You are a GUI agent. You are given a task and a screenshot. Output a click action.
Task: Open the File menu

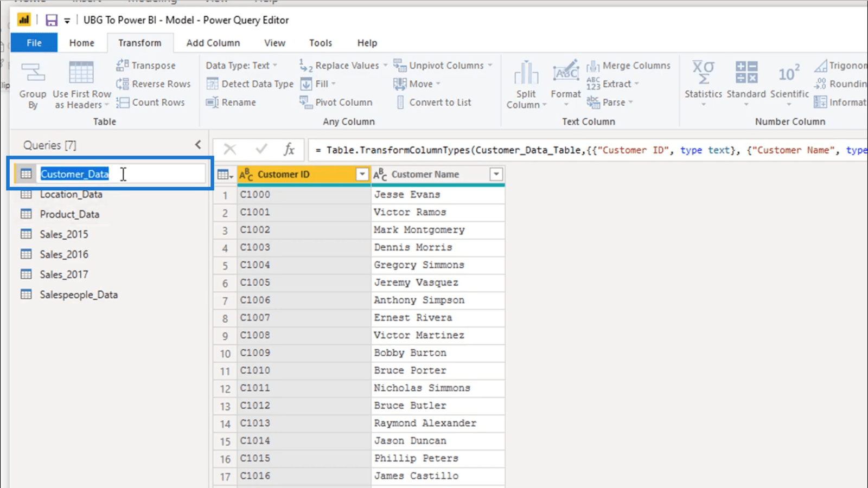coord(34,43)
